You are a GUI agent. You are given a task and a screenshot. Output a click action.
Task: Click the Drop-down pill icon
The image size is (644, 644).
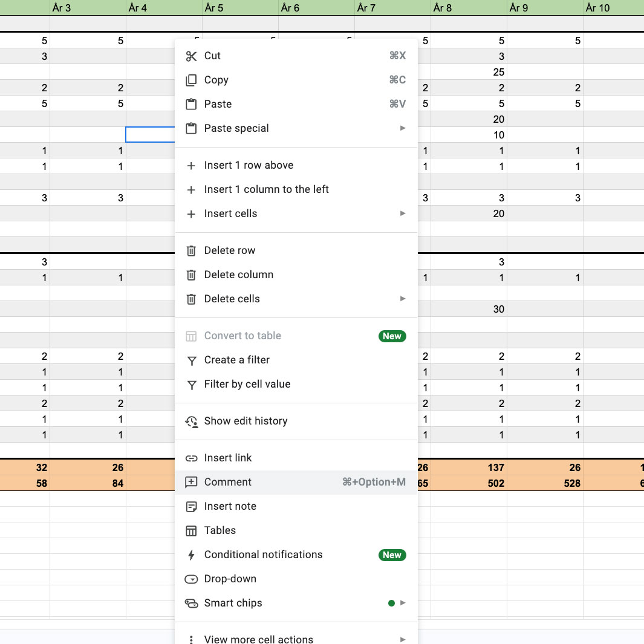tap(191, 579)
